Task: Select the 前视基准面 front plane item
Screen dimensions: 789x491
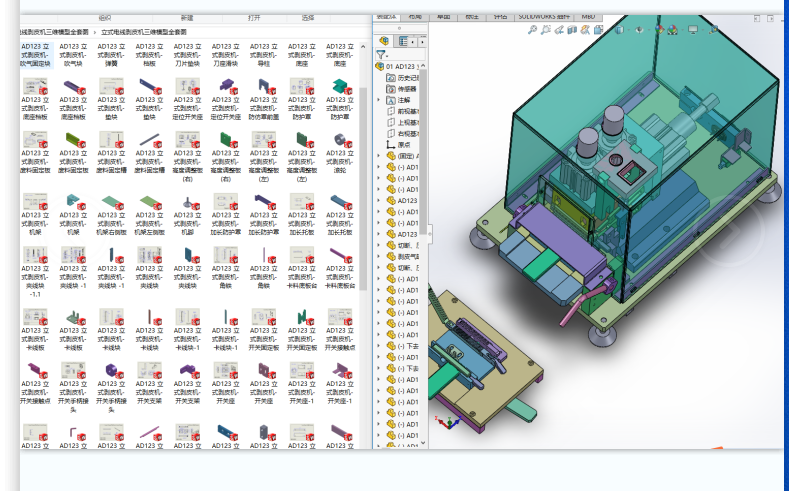Action: coord(408,111)
